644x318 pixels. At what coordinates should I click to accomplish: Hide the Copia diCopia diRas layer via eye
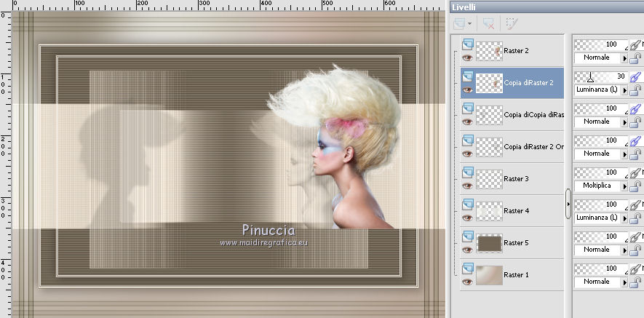(467, 122)
